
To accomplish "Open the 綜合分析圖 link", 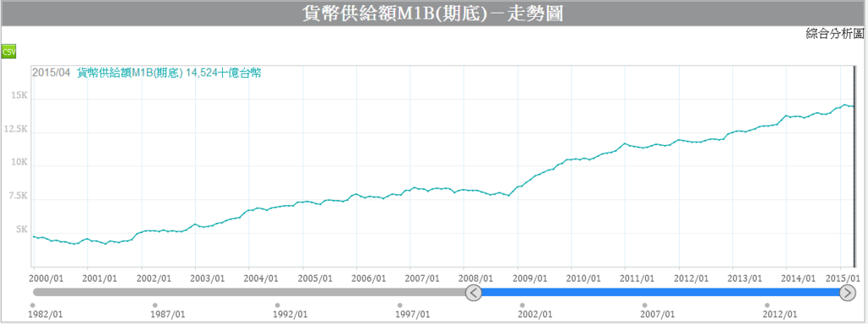I will pos(835,34).
